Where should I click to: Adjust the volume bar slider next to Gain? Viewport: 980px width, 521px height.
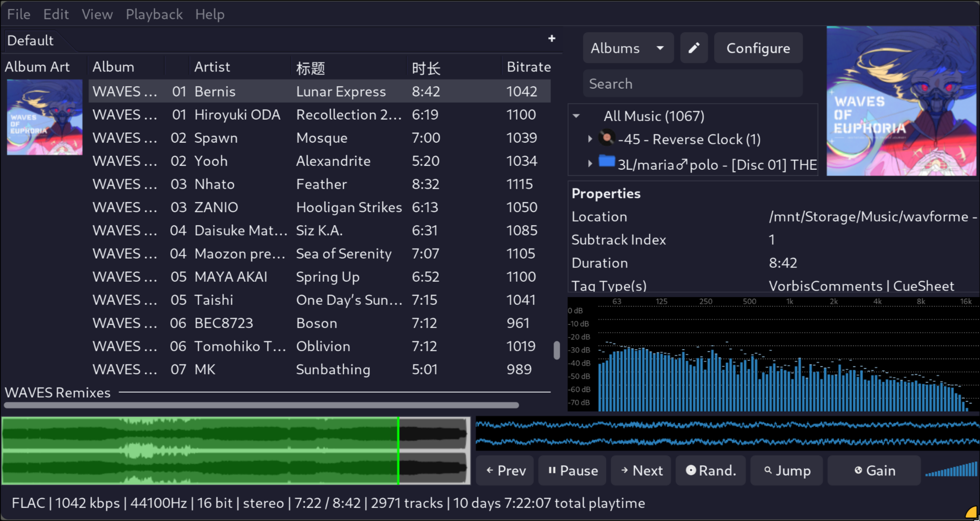pos(951,470)
